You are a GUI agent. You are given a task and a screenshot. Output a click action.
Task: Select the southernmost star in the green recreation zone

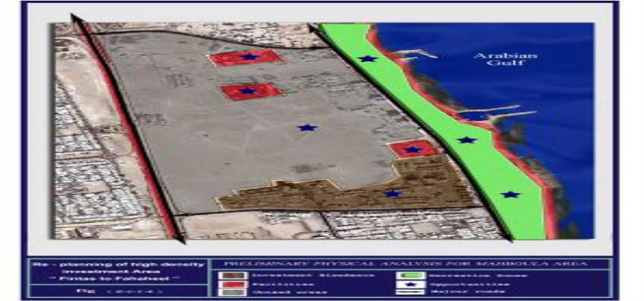[511, 195]
